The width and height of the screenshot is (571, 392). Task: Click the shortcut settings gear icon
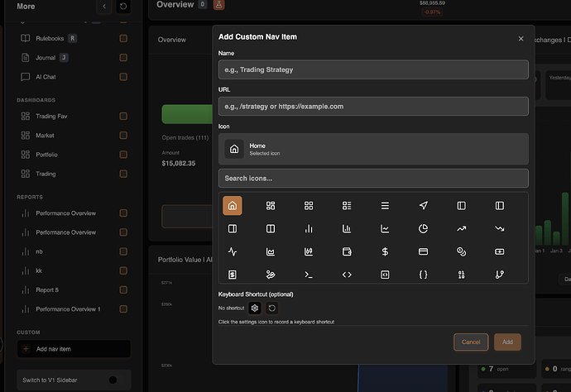click(255, 308)
